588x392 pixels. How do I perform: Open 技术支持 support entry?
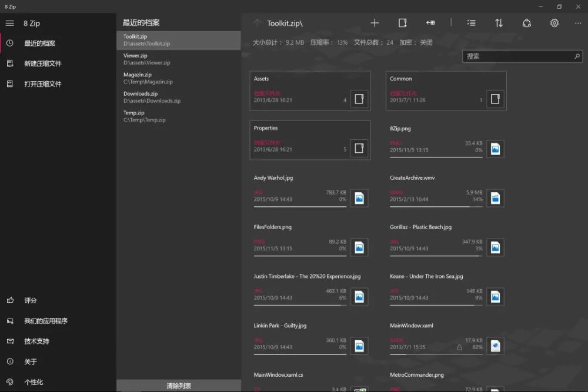tap(58, 341)
